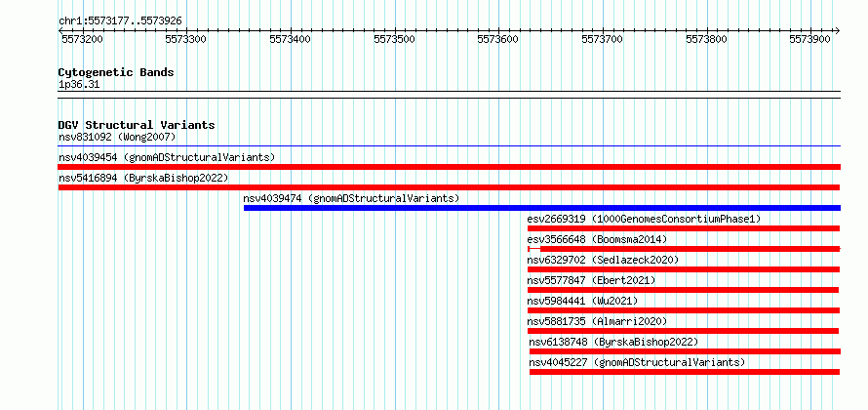This screenshot has width=868, height=410.
Task: Click the blue bar for nsv4039474
Action: tap(542, 208)
